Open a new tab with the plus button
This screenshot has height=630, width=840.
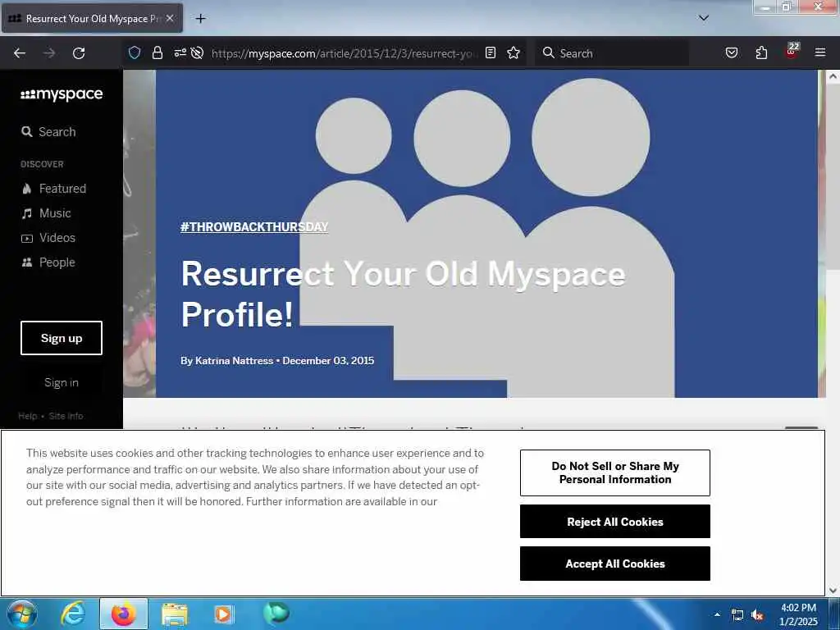click(x=200, y=19)
